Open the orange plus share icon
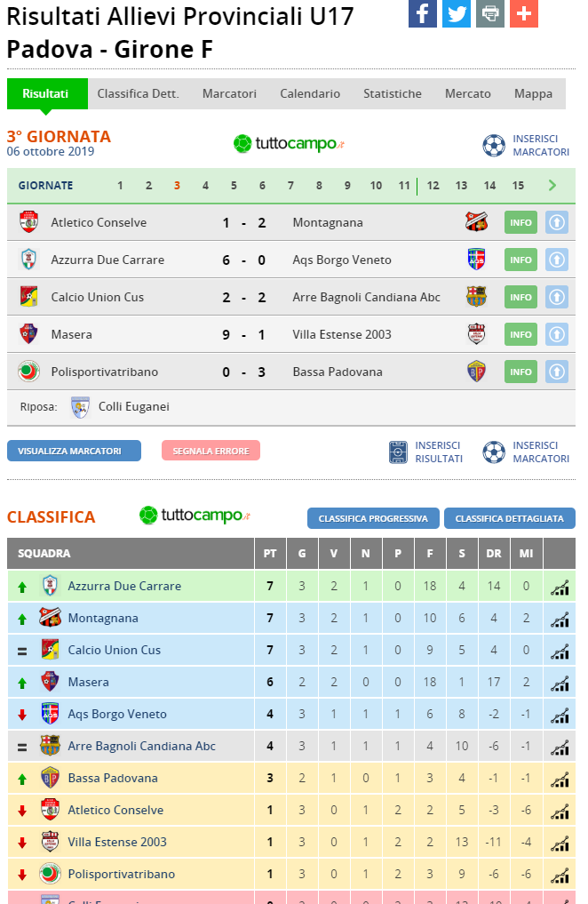This screenshot has height=904, width=588. (524, 13)
